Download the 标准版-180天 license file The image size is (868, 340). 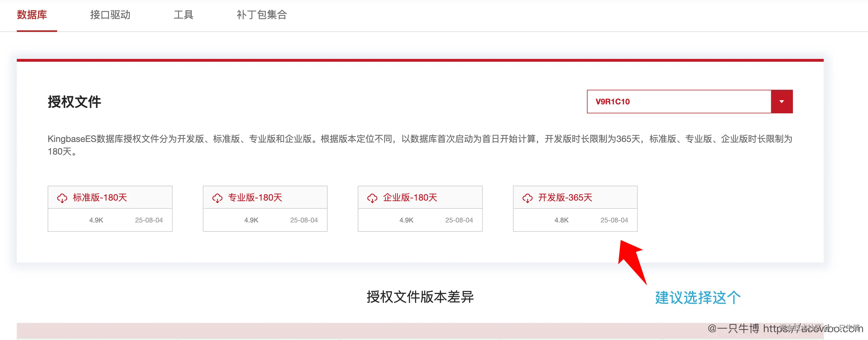click(x=100, y=198)
